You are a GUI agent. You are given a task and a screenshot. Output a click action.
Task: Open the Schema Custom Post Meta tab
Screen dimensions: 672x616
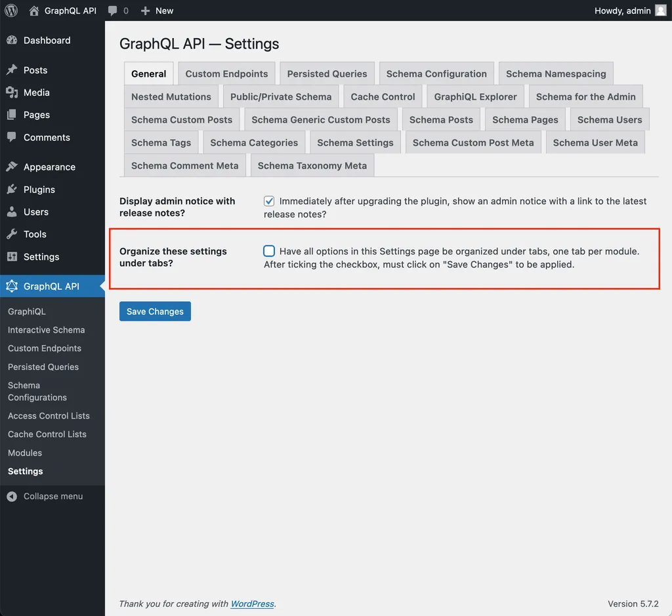point(473,142)
